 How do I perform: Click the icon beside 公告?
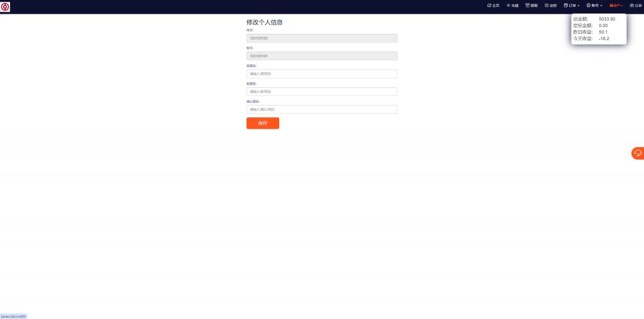pos(632,6)
